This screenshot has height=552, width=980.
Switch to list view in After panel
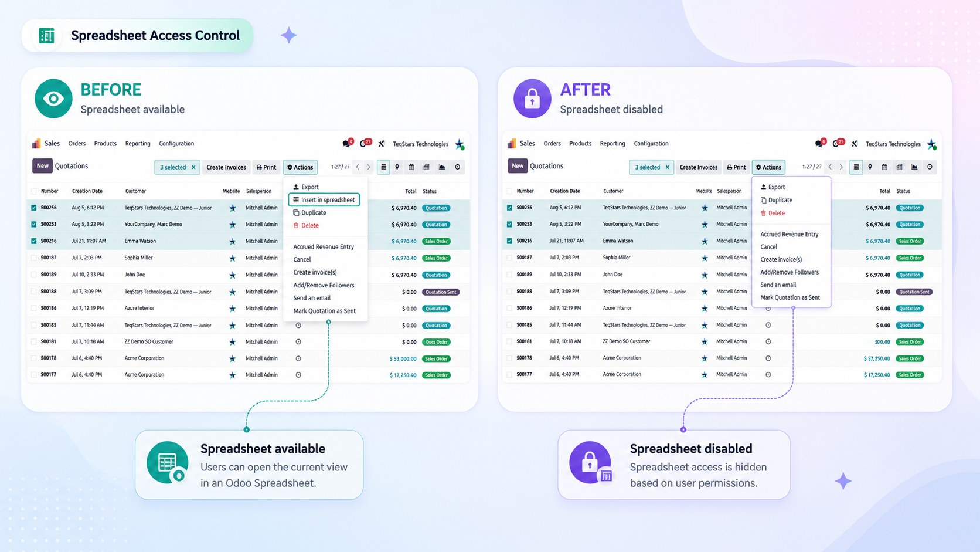(x=856, y=167)
